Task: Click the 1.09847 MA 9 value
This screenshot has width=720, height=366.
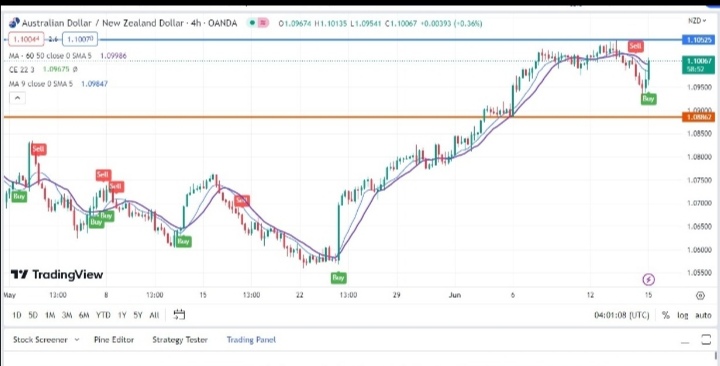Action: pos(95,84)
